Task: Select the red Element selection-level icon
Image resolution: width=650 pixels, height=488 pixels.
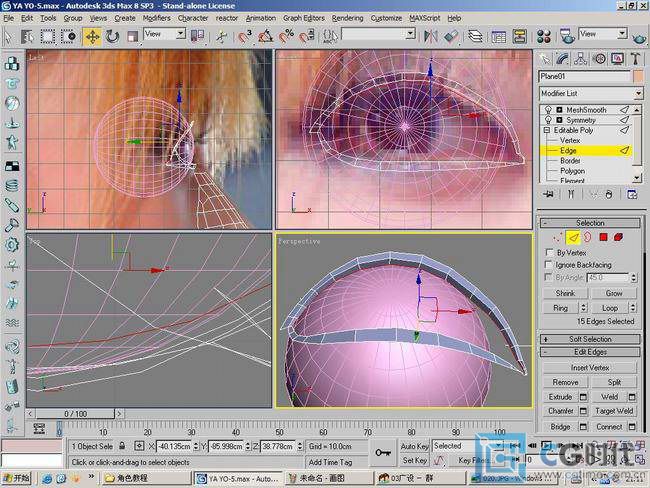Action: [618, 237]
